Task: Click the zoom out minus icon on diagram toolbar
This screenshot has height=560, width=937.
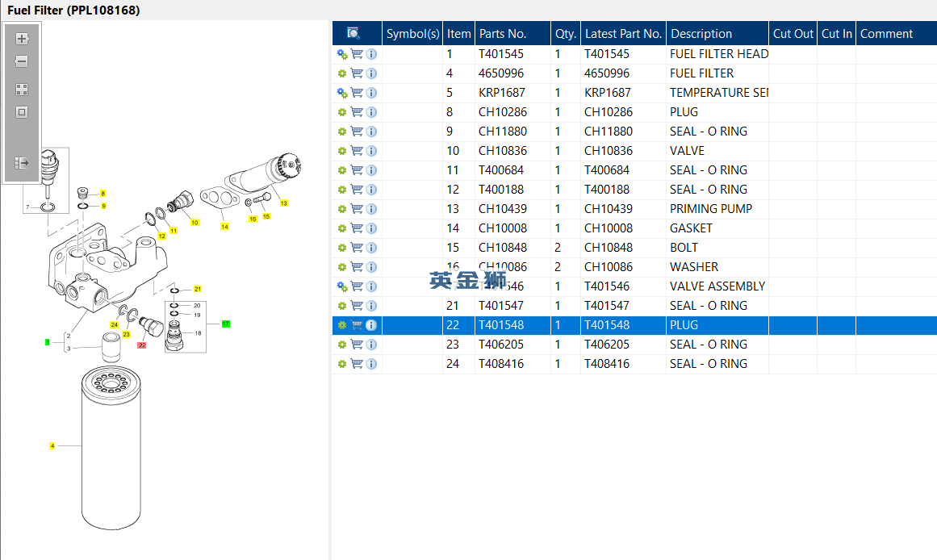Action: [22, 61]
